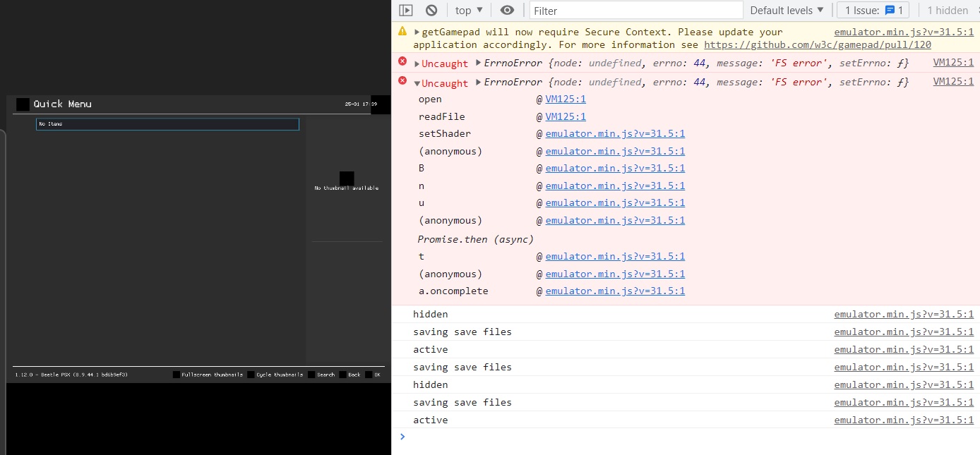
Task: Click inside the console Filter field
Action: pos(634,10)
